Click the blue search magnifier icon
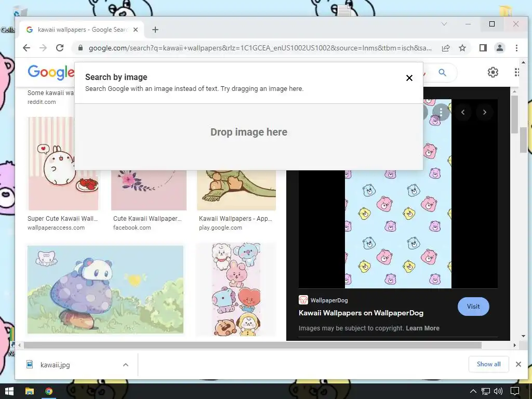532x399 pixels. click(x=442, y=72)
